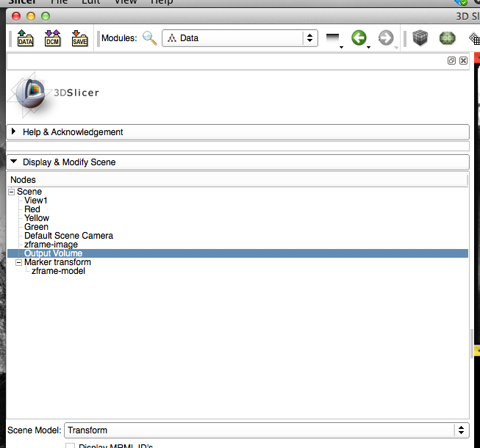Select the zframe-image node
This screenshot has width=480, height=448.
coord(51,245)
